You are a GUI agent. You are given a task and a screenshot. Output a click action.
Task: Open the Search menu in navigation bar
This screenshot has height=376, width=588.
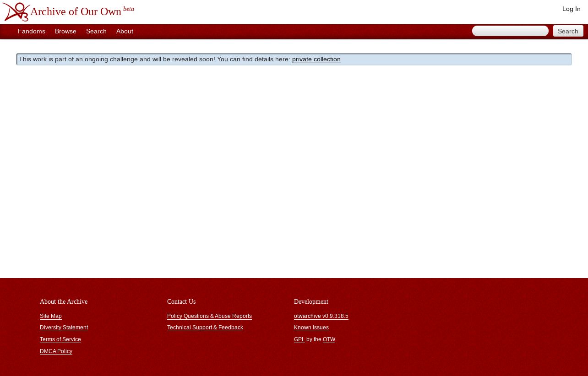96,31
